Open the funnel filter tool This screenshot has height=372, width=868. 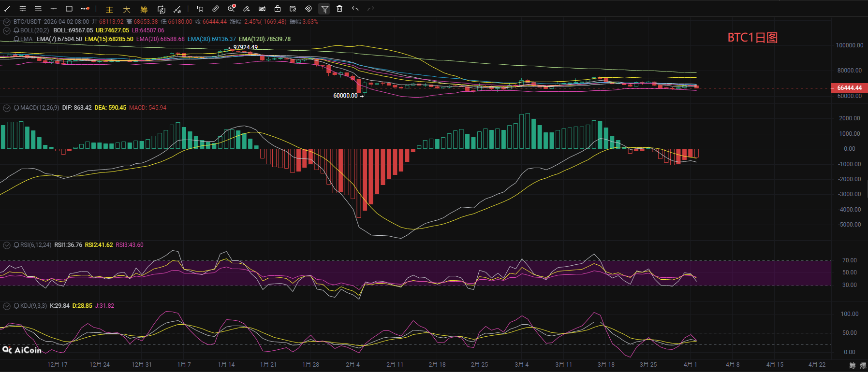click(x=324, y=9)
